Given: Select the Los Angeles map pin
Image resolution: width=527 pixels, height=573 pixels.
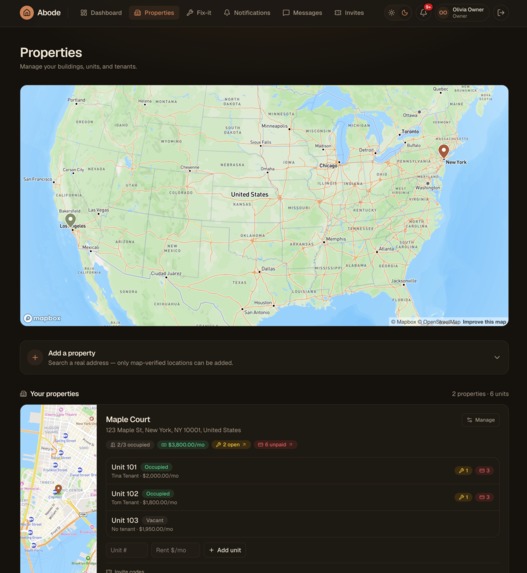Looking at the screenshot, I should coord(71,220).
